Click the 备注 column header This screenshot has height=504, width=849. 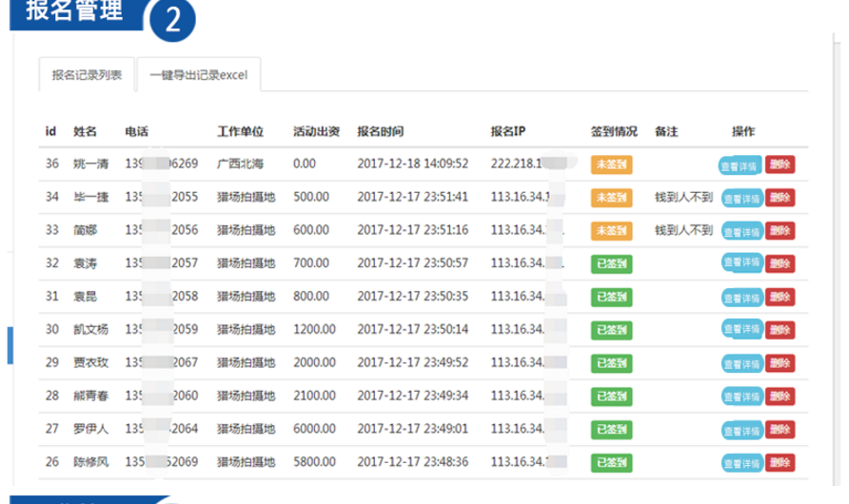(666, 131)
